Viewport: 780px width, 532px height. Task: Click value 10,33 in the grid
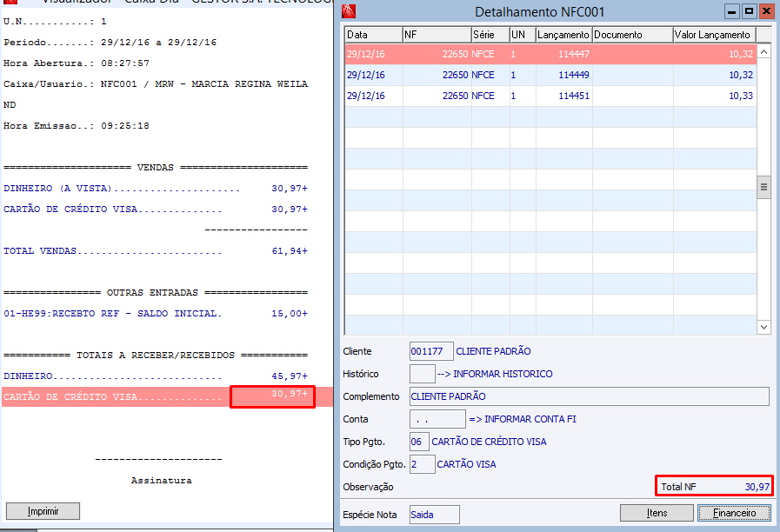(x=741, y=96)
